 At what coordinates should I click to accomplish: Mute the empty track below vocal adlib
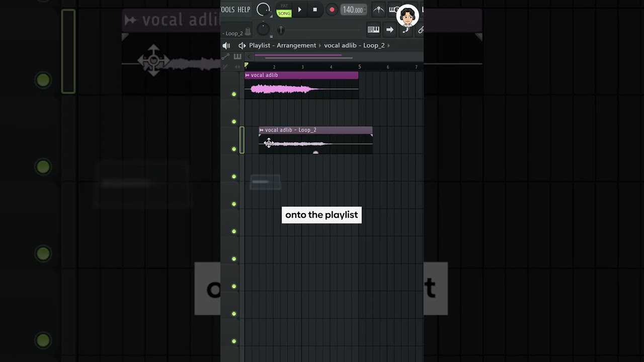click(234, 122)
